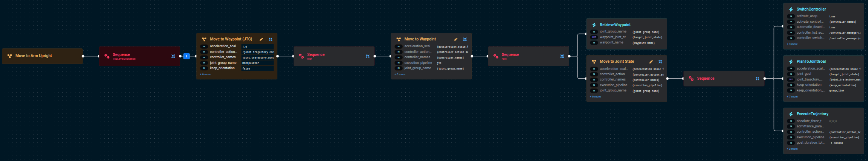Image resolution: width=868 pixels, height=161 pixels.
Task: Click the keep_orientation false value field
Action: [257, 68]
